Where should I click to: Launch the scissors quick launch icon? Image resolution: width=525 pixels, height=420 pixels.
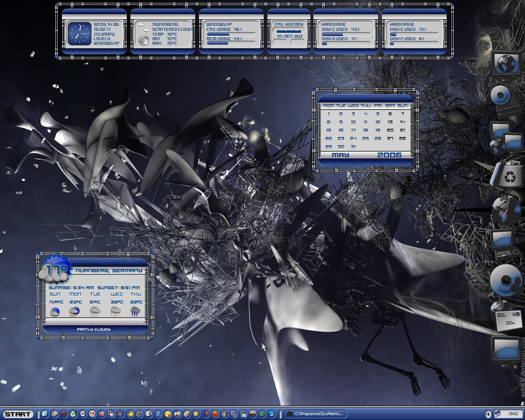point(158,414)
